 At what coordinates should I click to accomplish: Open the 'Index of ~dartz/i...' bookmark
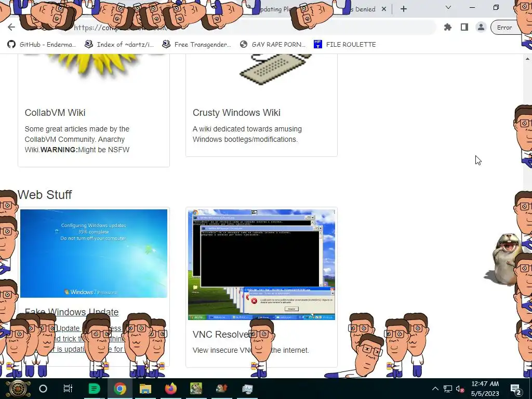(x=119, y=45)
